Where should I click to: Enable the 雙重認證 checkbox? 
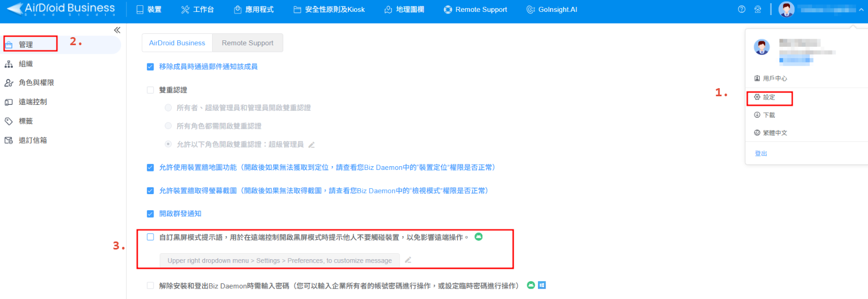point(150,90)
